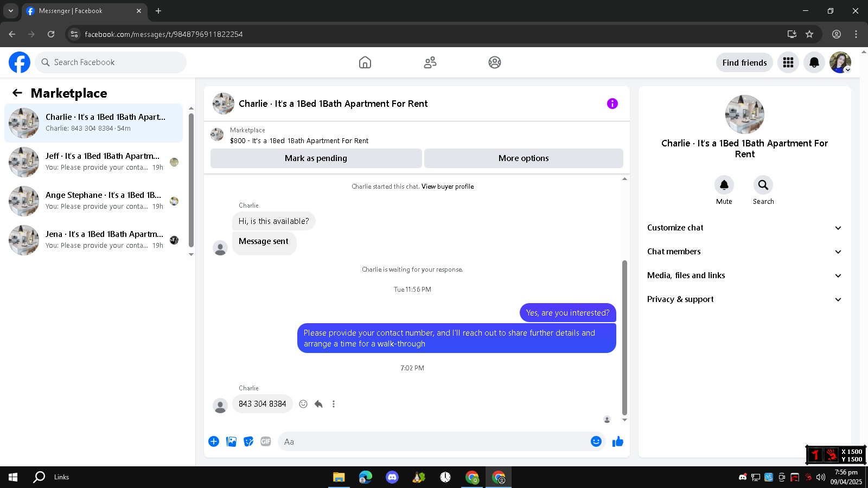The height and width of the screenshot is (488, 868).
Task: Open the browser tab search dropdown
Action: [11, 11]
